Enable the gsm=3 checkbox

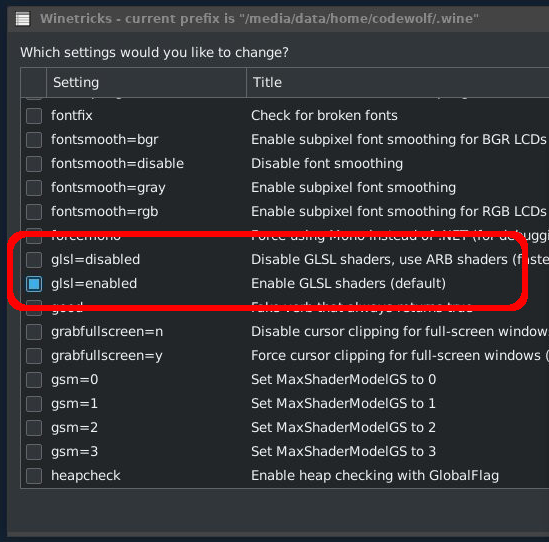(x=34, y=452)
